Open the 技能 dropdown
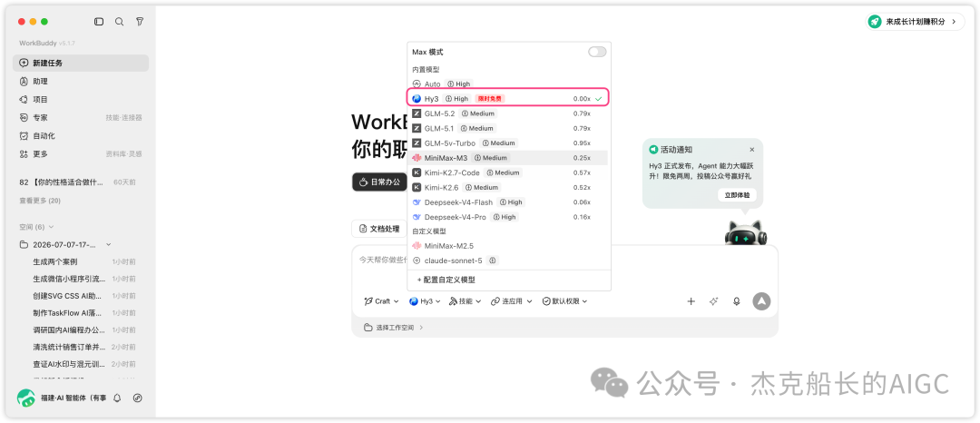The height and width of the screenshot is (423, 980). point(465,301)
